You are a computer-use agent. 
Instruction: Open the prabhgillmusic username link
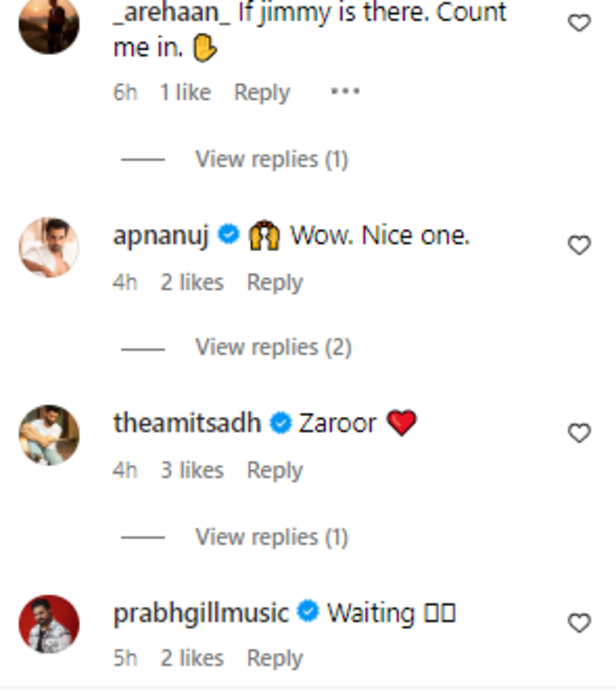coord(201,612)
